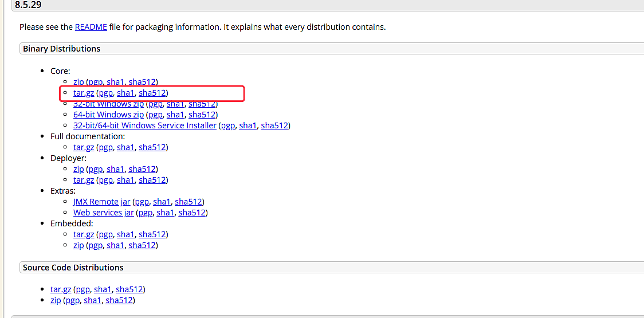
Task: Download the 32-bit/64-bit Windows Service Installer
Action: [x=144, y=125]
